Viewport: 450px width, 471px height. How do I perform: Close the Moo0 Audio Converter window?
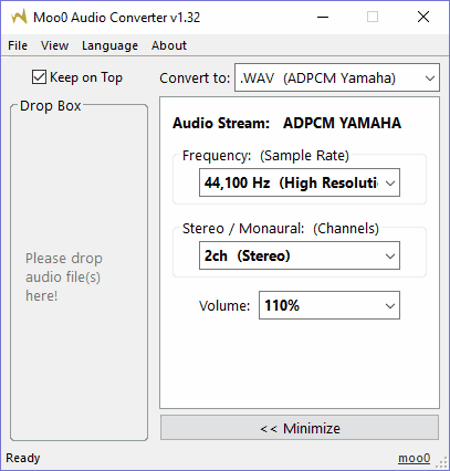point(423,17)
